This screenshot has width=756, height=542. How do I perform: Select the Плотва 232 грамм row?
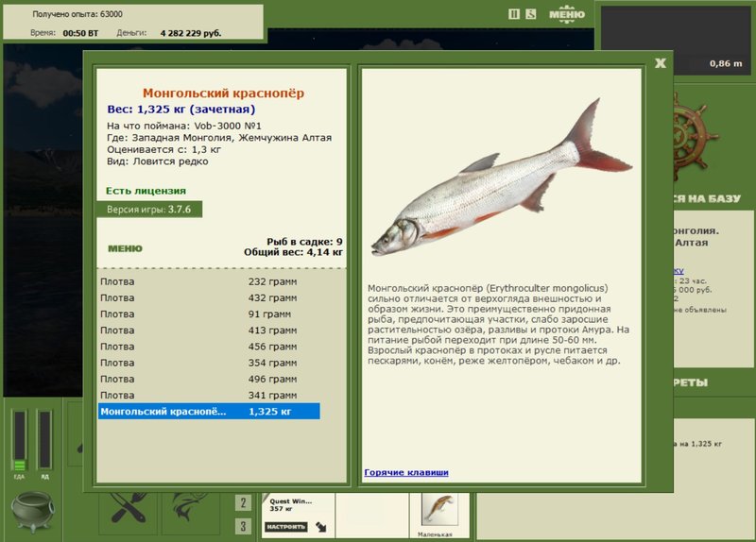[x=209, y=281]
